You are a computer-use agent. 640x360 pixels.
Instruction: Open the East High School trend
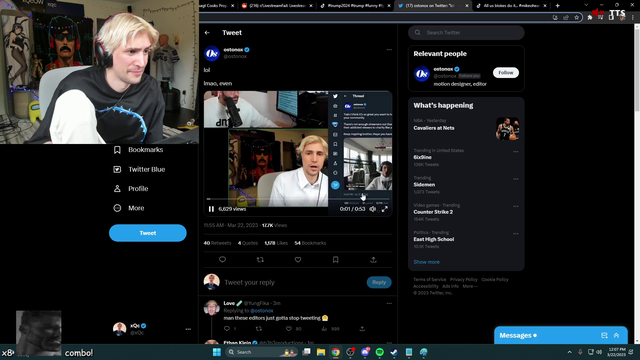[x=433, y=239]
